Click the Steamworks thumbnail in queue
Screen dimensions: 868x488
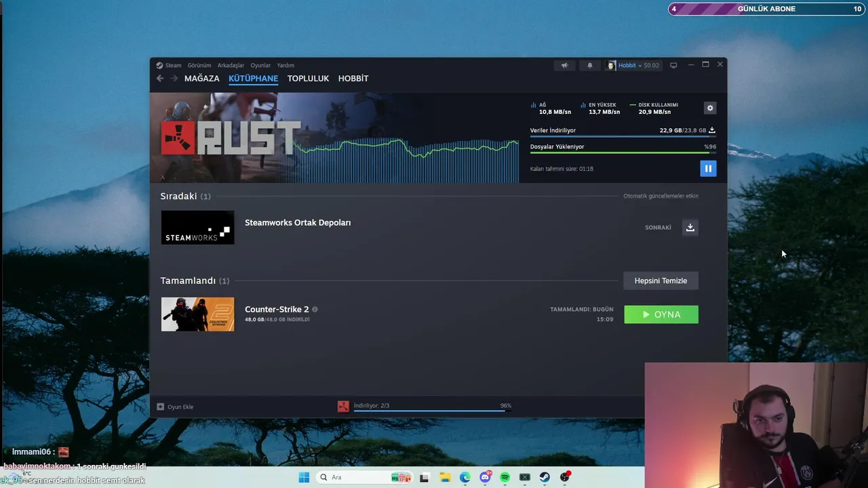[x=197, y=228]
